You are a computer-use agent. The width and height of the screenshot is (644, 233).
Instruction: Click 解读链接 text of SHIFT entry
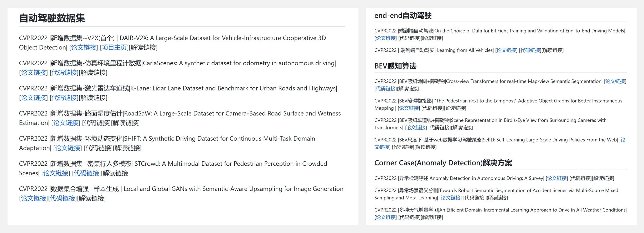(127, 148)
